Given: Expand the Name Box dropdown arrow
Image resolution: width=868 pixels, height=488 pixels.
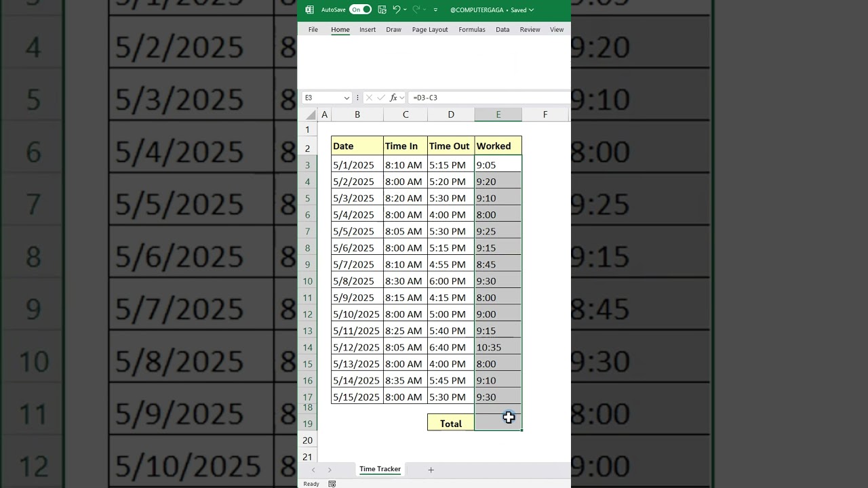Looking at the screenshot, I should (x=347, y=98).
